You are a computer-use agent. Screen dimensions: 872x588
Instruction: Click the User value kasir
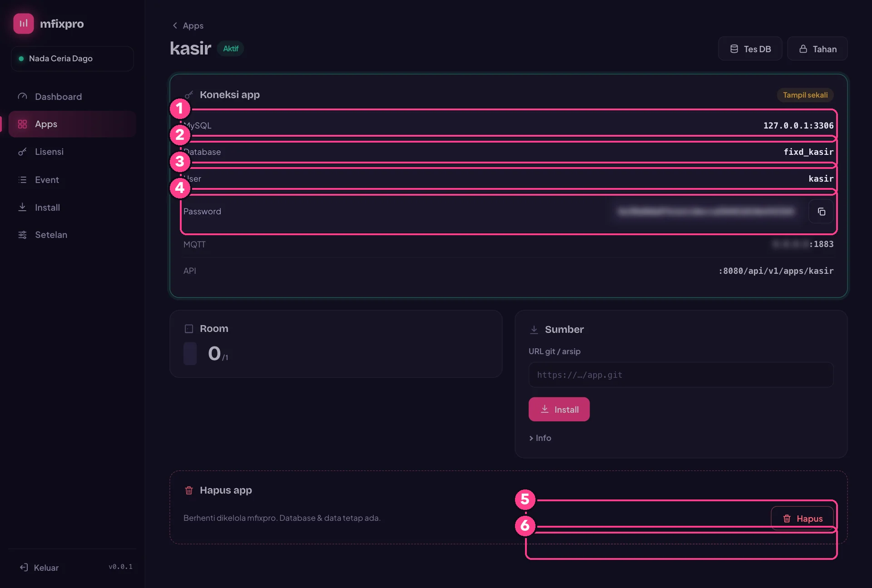(x=821, y=178)
